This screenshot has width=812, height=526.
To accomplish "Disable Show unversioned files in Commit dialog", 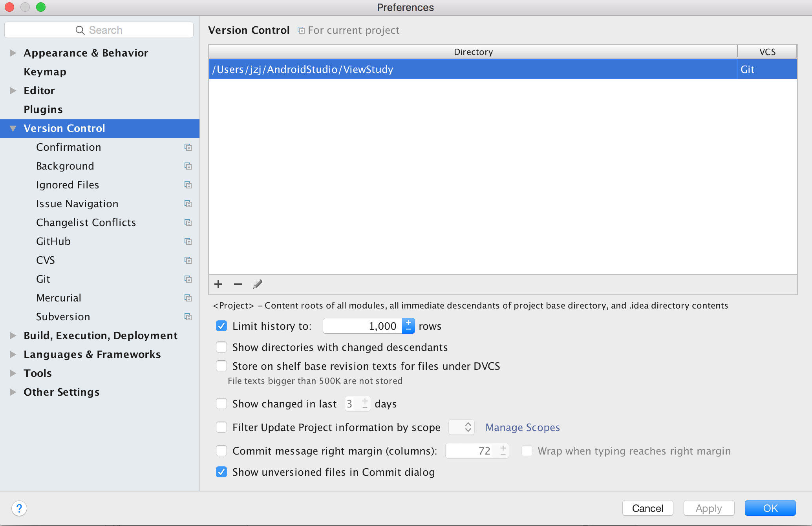I will click(x=221, y=472).
